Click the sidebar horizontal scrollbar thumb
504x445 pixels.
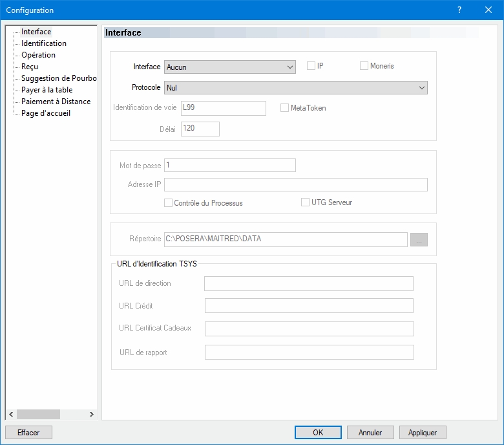pos(38,414)
